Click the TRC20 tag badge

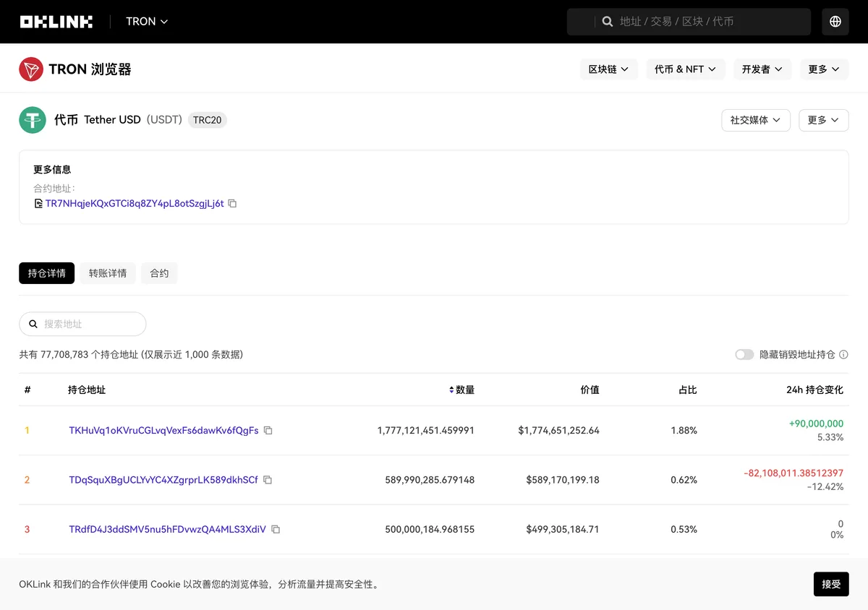(208, 120)
